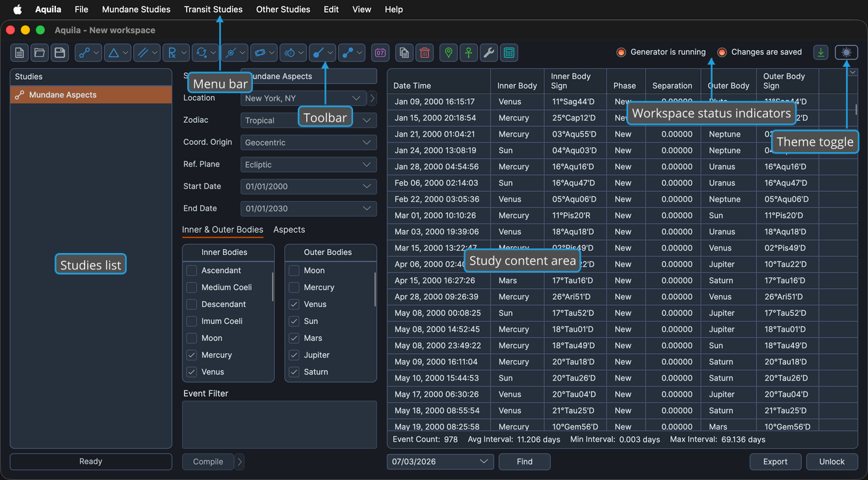Check Medium Coeli in Inner Bodies

[x=192, y=287]
